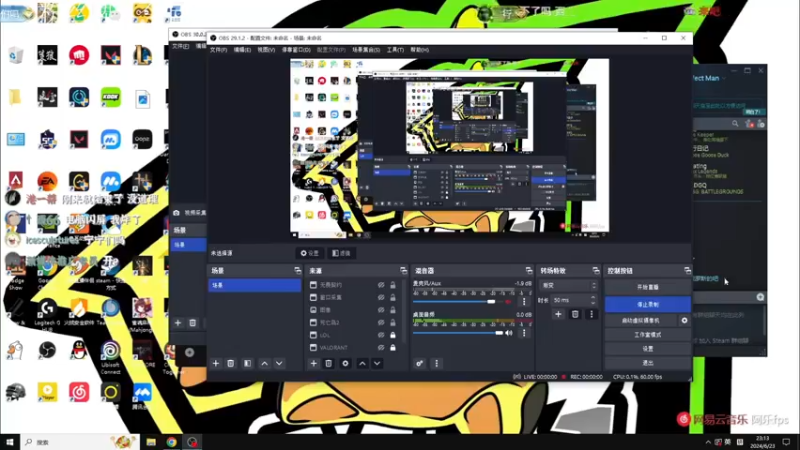Enable 工作室模式 studio mode
This screenshot has width=800, height=450.
(647, 335)
